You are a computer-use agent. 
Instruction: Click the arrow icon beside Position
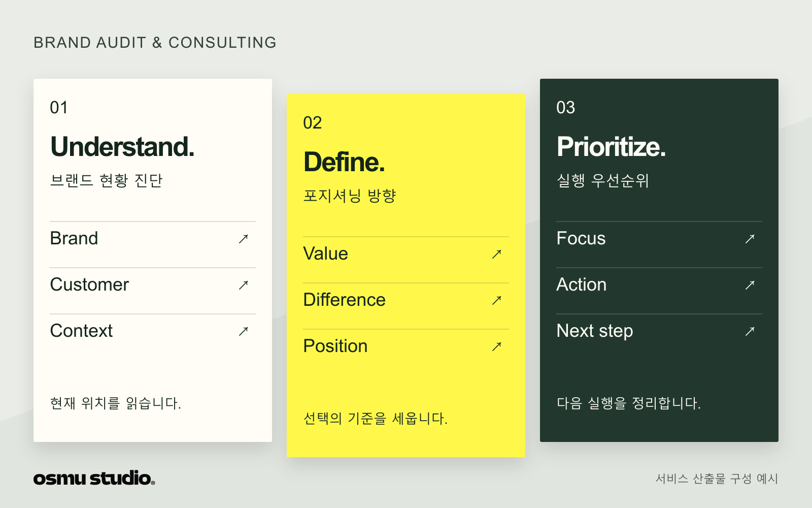point(497,346)
